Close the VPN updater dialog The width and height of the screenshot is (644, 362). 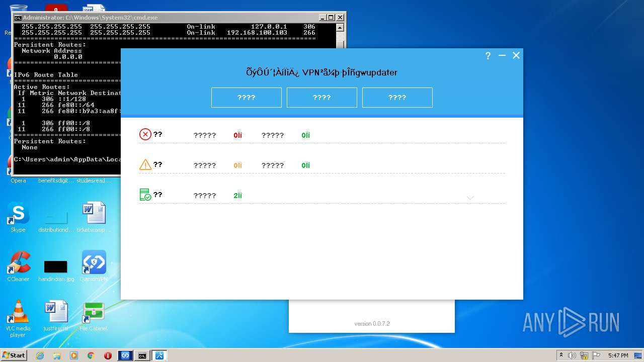click(x=516, y=56)
